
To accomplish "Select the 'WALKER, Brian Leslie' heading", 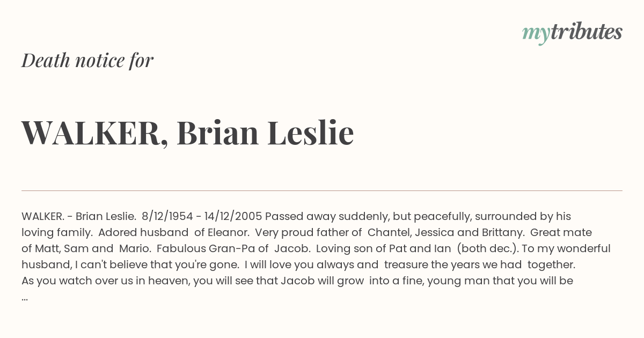I will tap(188, 133).
